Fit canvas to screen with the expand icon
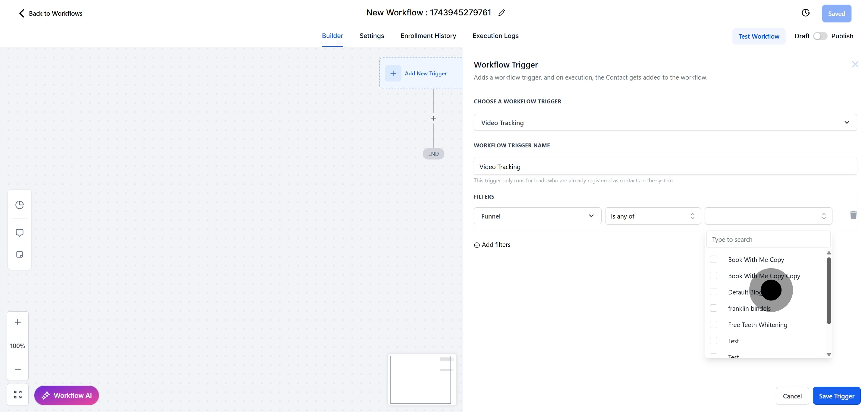This screenshot has height=412, width=868. [18, 395]
